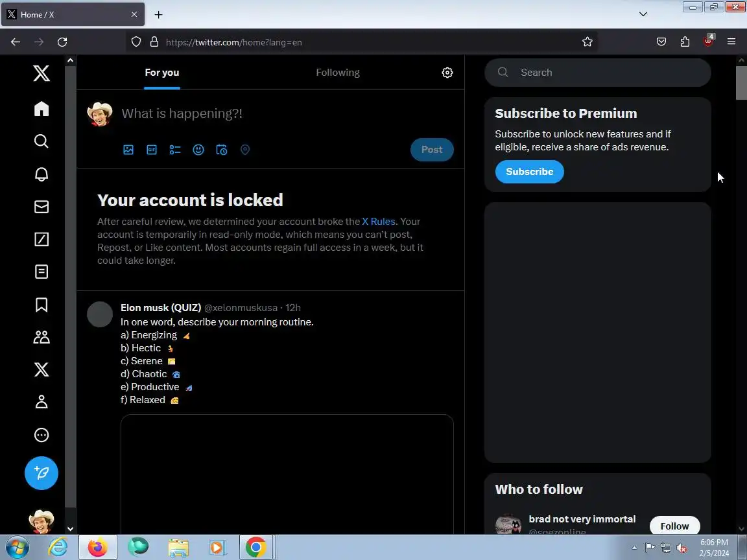Go to Home via house icon
This screenshot has width=747, height=560.
[x=41, y=109]
